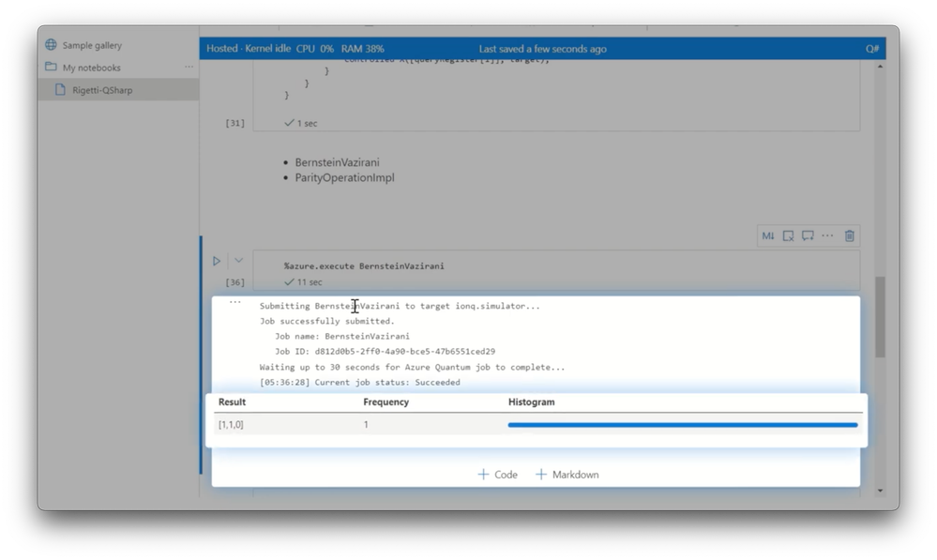
Task: Click the BernsteinVazirani bullet item
Action: (337, 162)
